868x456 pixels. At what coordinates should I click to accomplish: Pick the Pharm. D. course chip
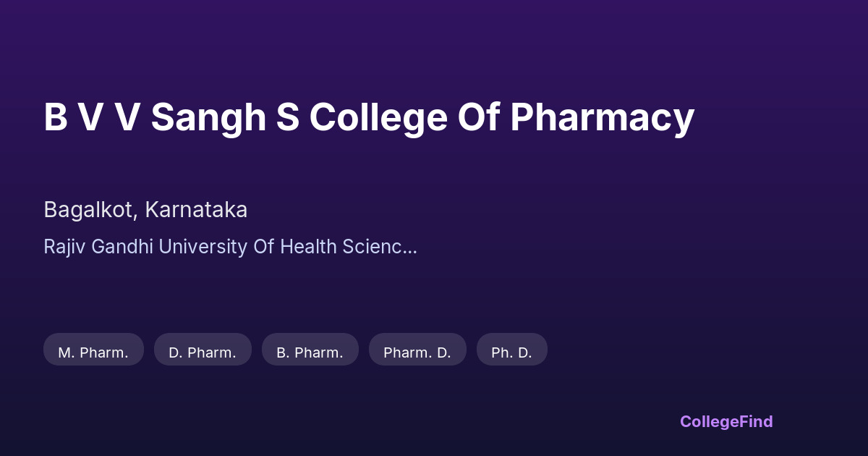pos(417,352)
